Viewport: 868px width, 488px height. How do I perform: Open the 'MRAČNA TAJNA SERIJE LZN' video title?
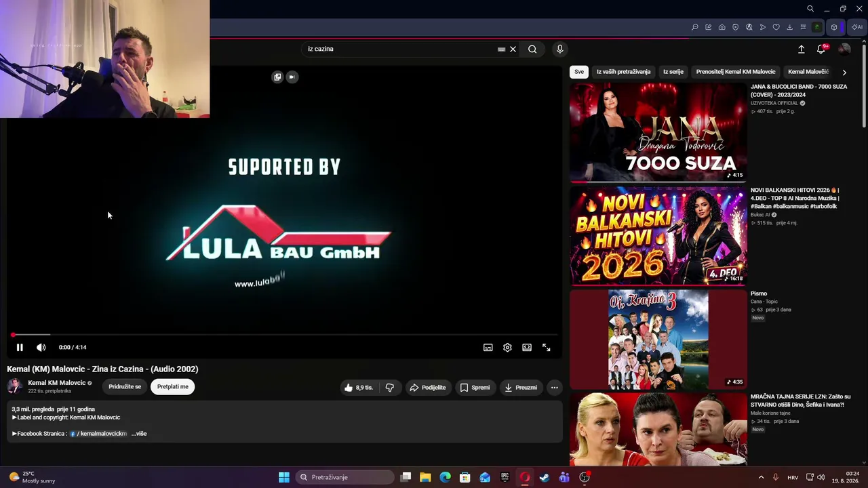click(800, 401)
